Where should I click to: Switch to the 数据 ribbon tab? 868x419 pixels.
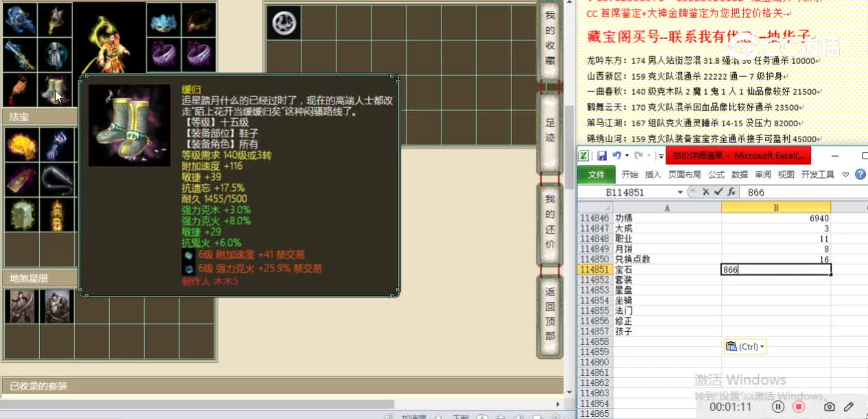point(740,174)
